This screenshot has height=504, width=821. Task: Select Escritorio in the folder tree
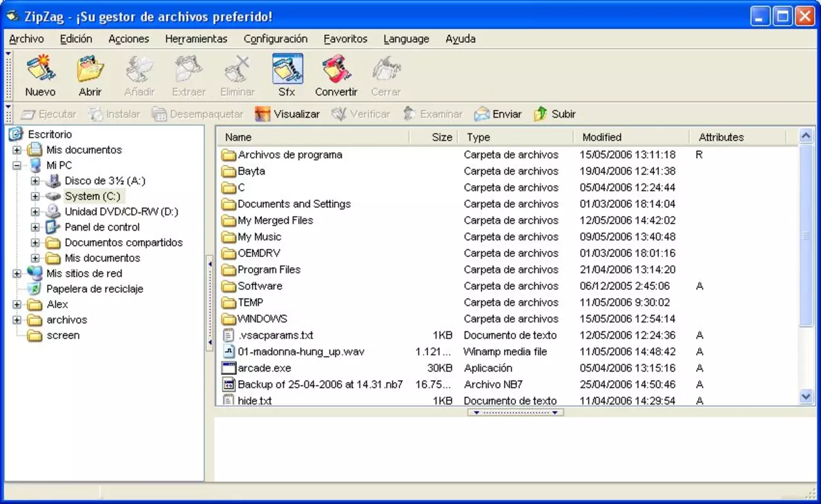pyautogui.click(x=50, y=134)
